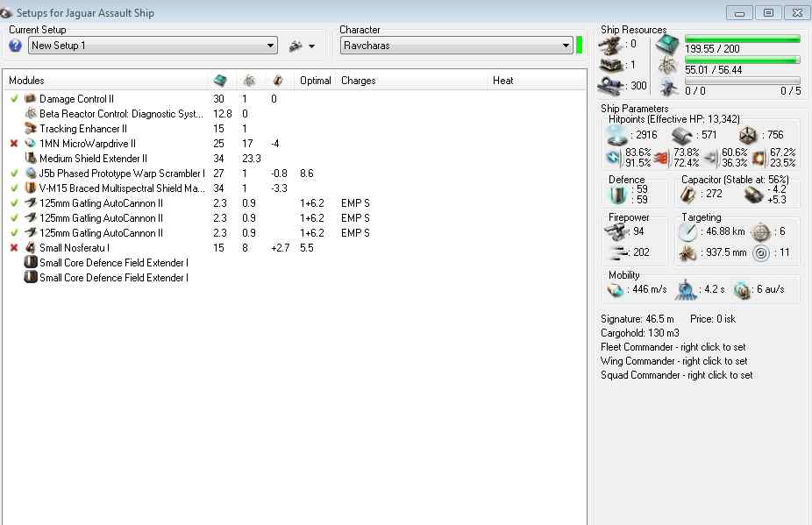Click the capacitor capacity icon
This screenshot has width=812, height=525.
(x=687, y=195)
